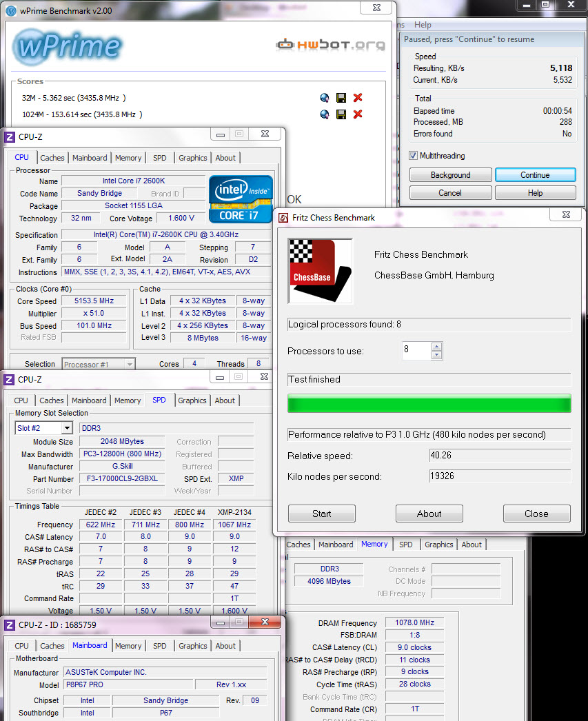Click the Fritz Chess Benchmark title bar icon
Image resolution: width=588 pixels, height=721 pixels.
[x=283, y=218]
